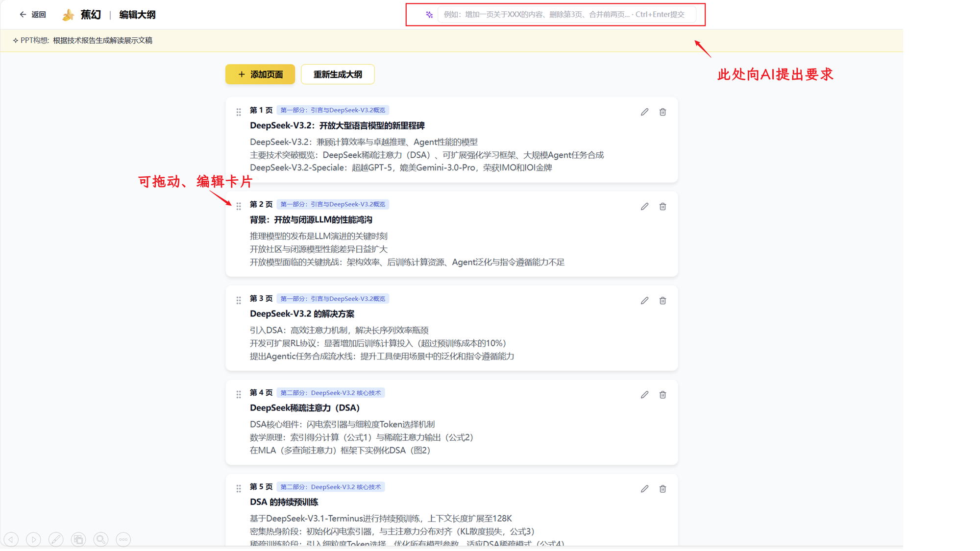
Task: Open the more options (...) icon
Action: pos(123,539)
